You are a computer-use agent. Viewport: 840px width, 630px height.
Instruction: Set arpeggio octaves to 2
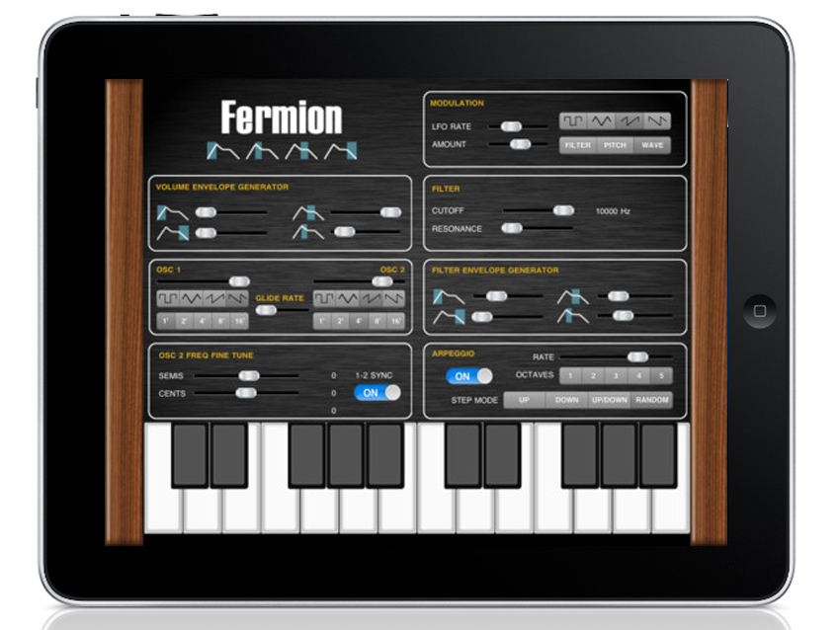(x=593, y=376)
